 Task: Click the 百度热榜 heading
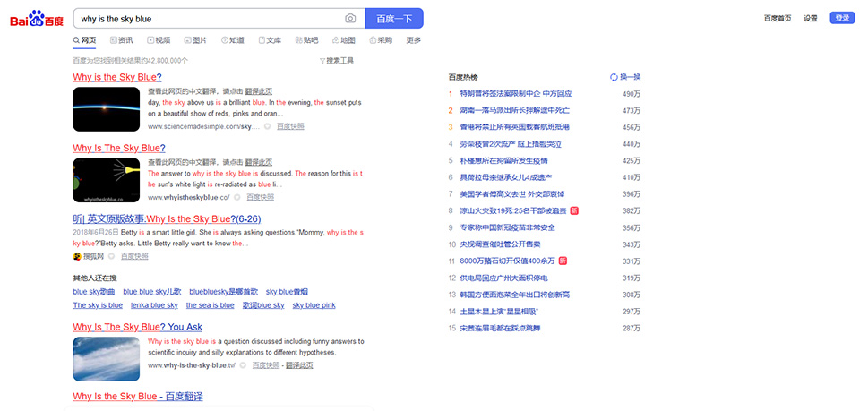[463, 77]
